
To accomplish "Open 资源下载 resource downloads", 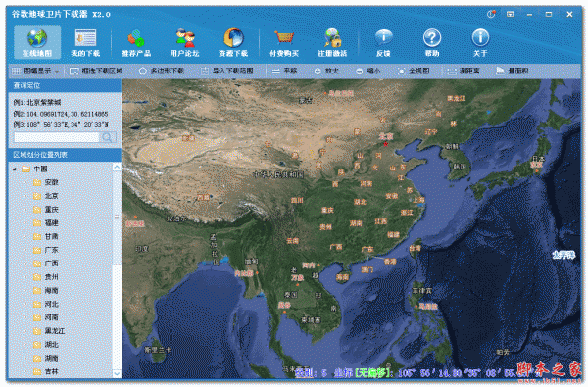I will tap(233, 42).
